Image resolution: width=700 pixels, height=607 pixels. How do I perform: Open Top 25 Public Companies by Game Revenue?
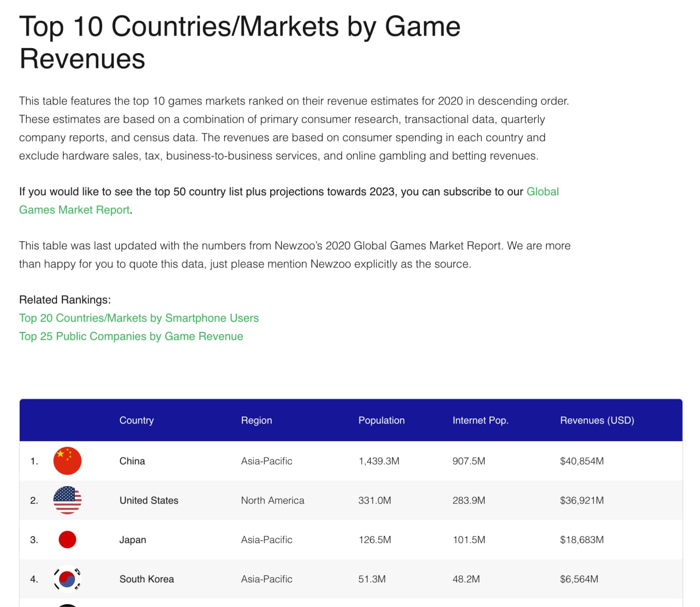[x=131, y=336]
